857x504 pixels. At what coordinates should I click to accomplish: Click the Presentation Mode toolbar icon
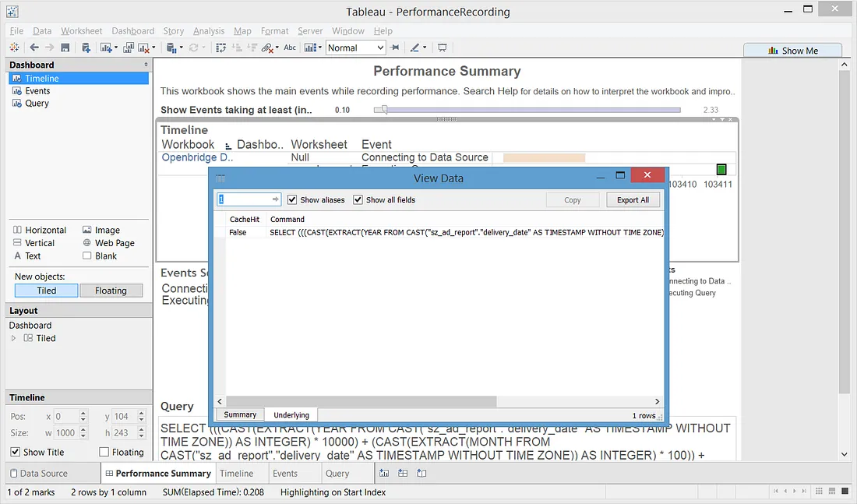pos(443,48)
